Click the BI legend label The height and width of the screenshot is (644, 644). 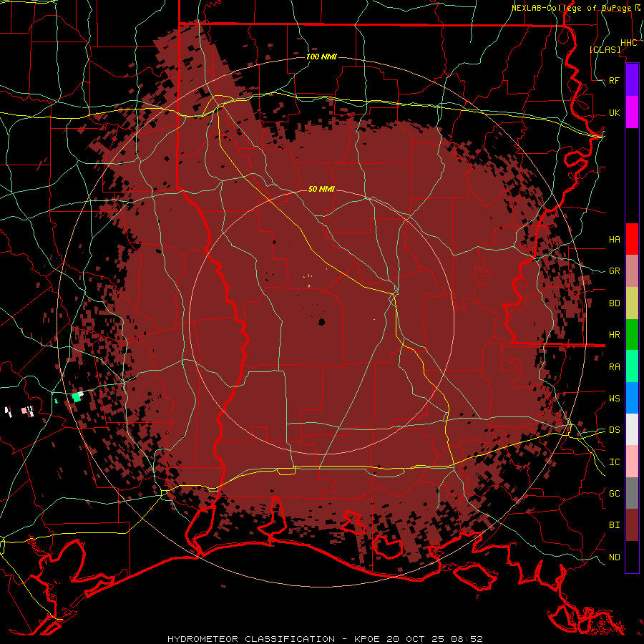click(x=614, y=525)
